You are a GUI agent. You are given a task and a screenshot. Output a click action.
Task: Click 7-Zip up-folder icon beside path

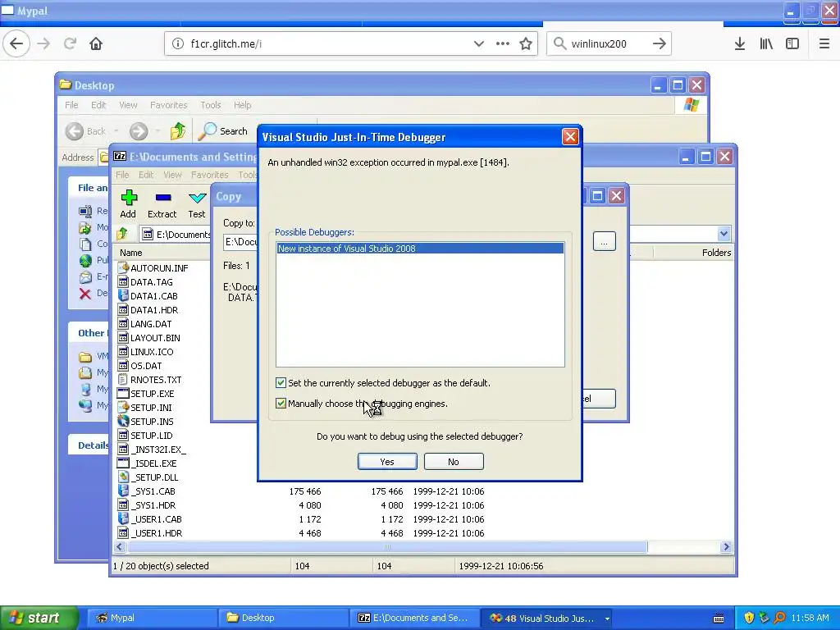point(122,234)
